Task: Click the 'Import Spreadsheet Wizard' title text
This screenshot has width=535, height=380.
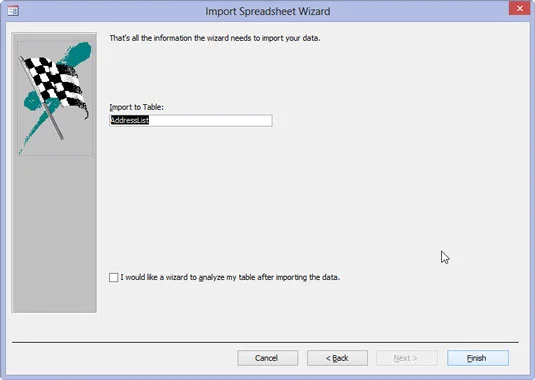Action: (x=268, y=11)
